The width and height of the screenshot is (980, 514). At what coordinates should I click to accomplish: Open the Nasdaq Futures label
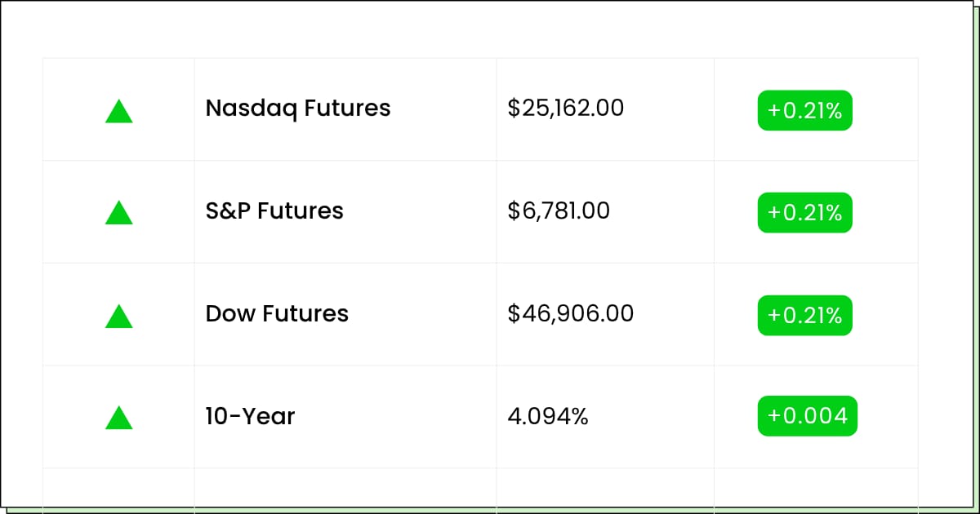coord(298,108)
